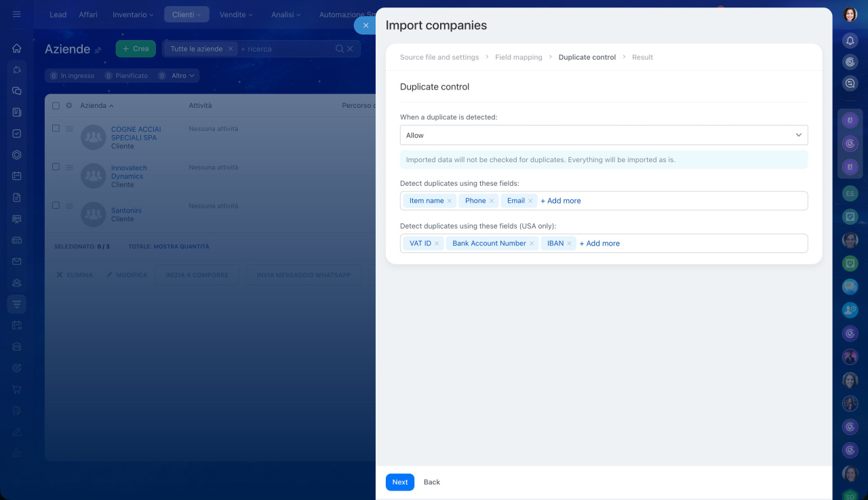Open the home icon in left sidebar
The height and width of the screenshot is (500, 868).
click(x=17, y=48)
